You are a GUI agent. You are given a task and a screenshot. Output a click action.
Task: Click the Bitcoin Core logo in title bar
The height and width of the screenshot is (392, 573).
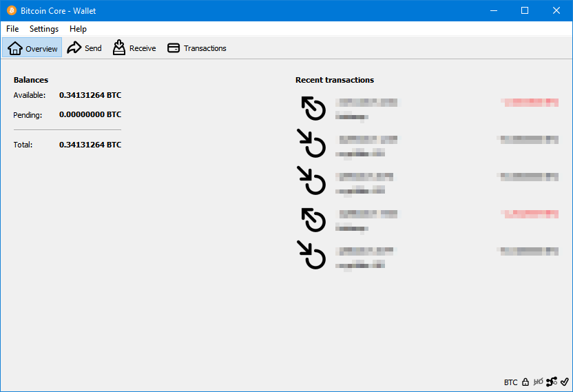coord(11,11)
